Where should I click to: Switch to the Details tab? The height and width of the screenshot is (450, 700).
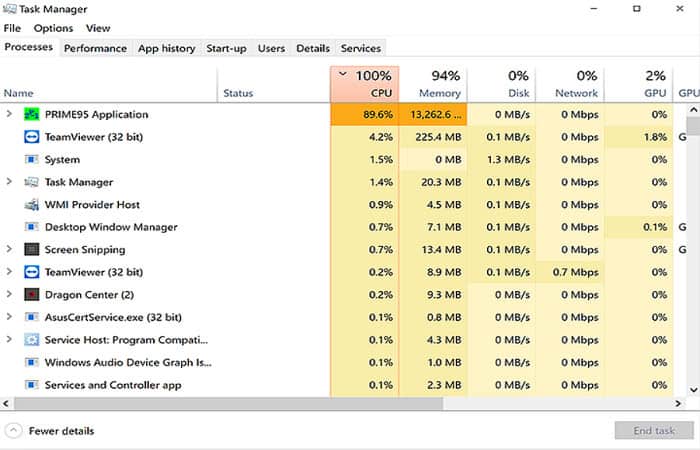pos(313,48)
